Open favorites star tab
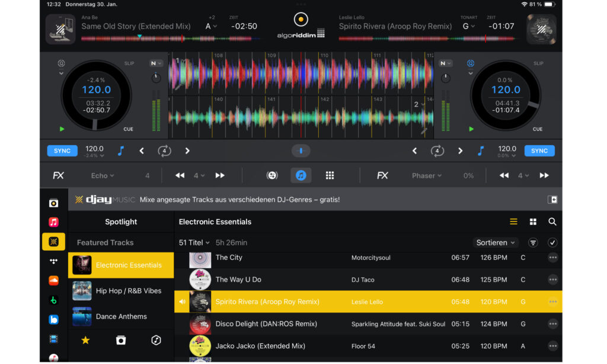The height and width of the screenshot is (364, 607). click(85, 340)
